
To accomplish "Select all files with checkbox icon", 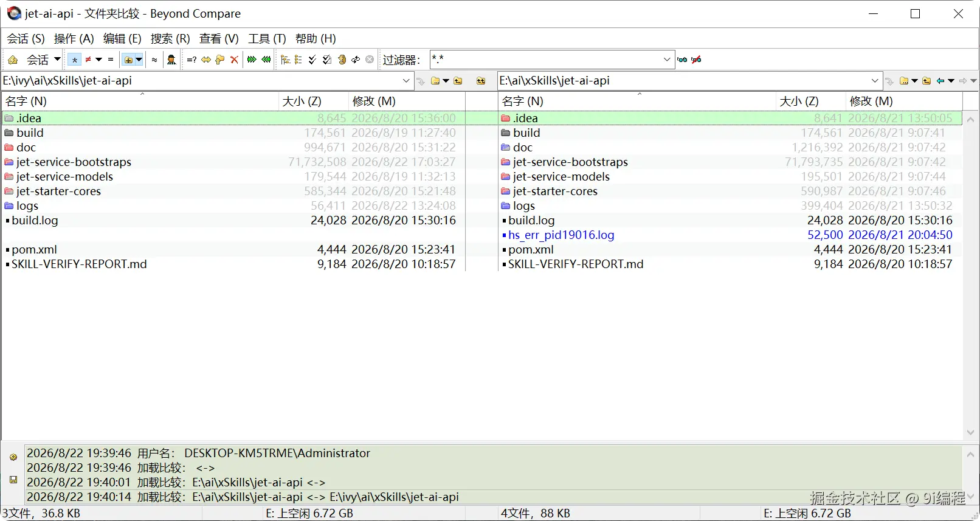I will click(327, 60).
